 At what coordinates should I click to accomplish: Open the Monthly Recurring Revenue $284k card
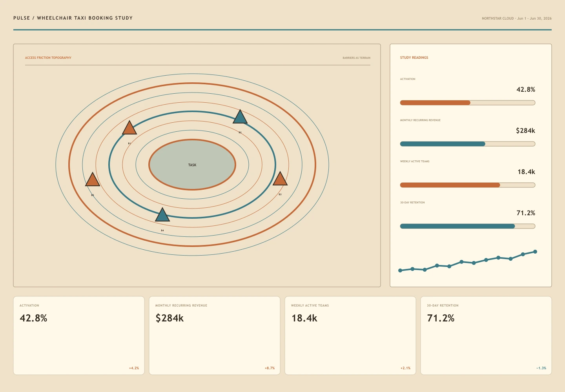215,336
